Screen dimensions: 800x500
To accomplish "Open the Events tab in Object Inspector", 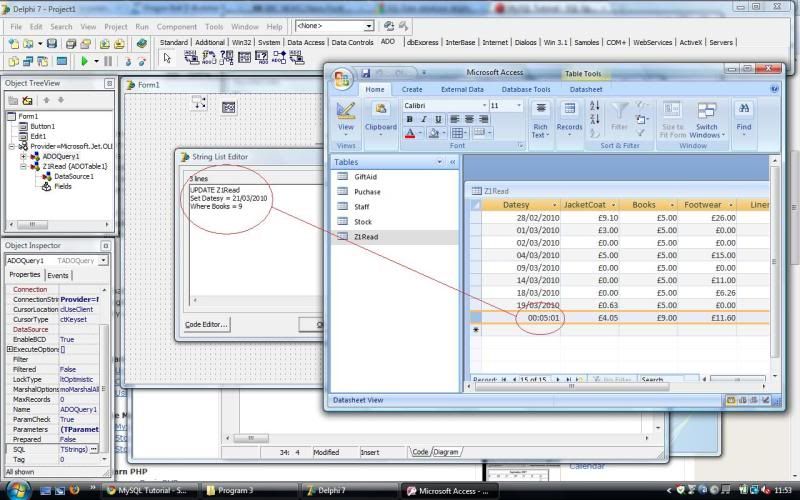I will tap(58, 276).
